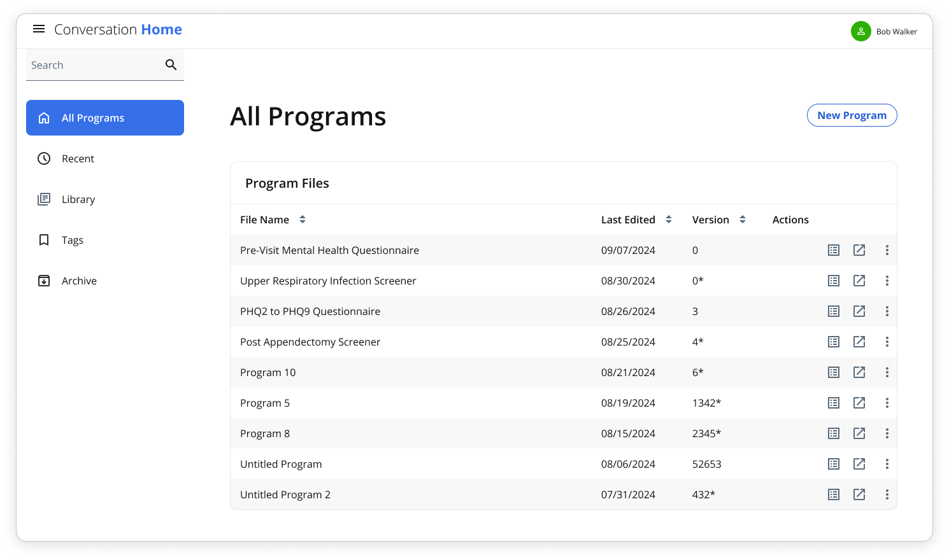This screenshot has height=560, width=949.
Task: Open Library section in sidebar
Action: [x=105, y=199]
